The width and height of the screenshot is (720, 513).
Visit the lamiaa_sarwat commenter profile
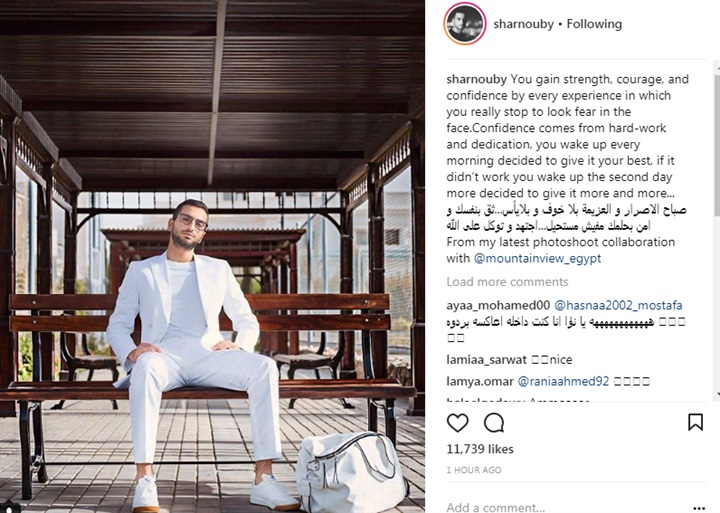tap(486, 360)
